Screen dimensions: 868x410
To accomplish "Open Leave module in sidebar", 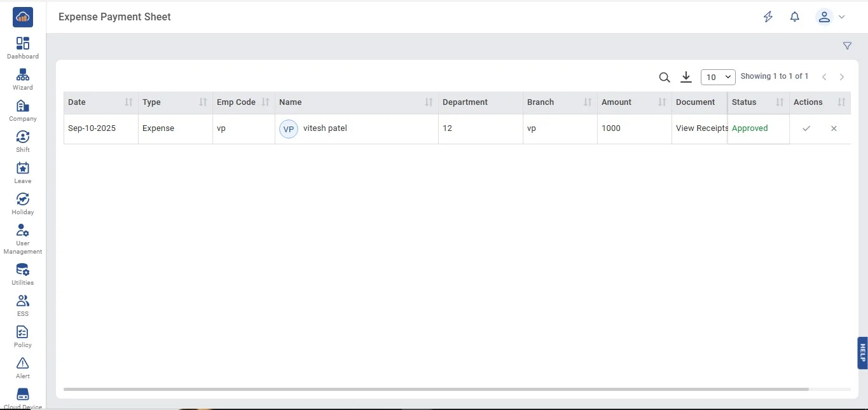I will [23, 172].
